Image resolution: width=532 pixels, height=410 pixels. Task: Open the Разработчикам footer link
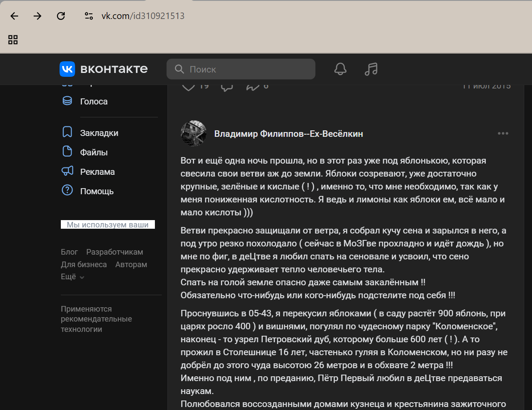point(114,252)
